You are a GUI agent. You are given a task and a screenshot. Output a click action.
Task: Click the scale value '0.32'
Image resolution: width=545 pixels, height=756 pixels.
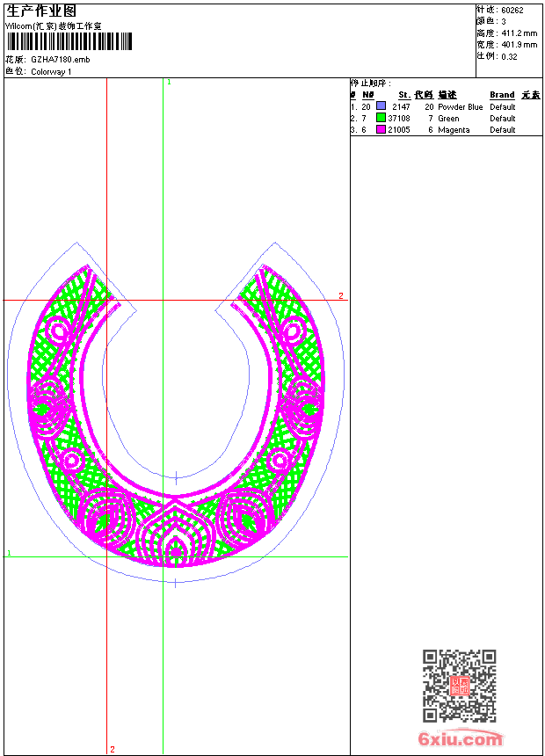(509, 56)
